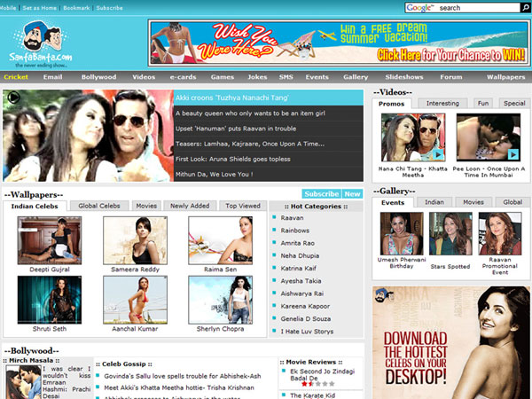Switch to the Top Viewed wallpapers tab
This screenshot has width=532, height=399.
243,206
